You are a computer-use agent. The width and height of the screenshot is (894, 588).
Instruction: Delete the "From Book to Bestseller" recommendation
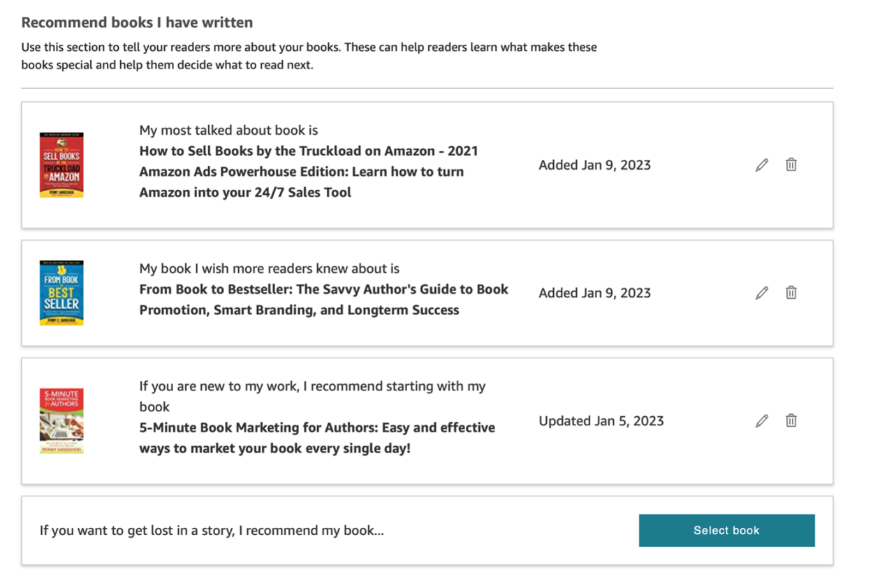click(791, 293)
